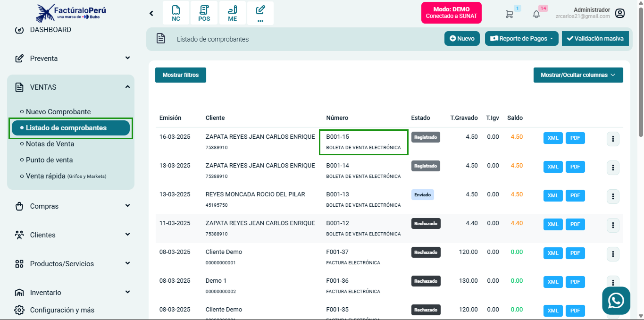Click the Nuevo button
The image size is (644, 320).
tap(462, 39)
